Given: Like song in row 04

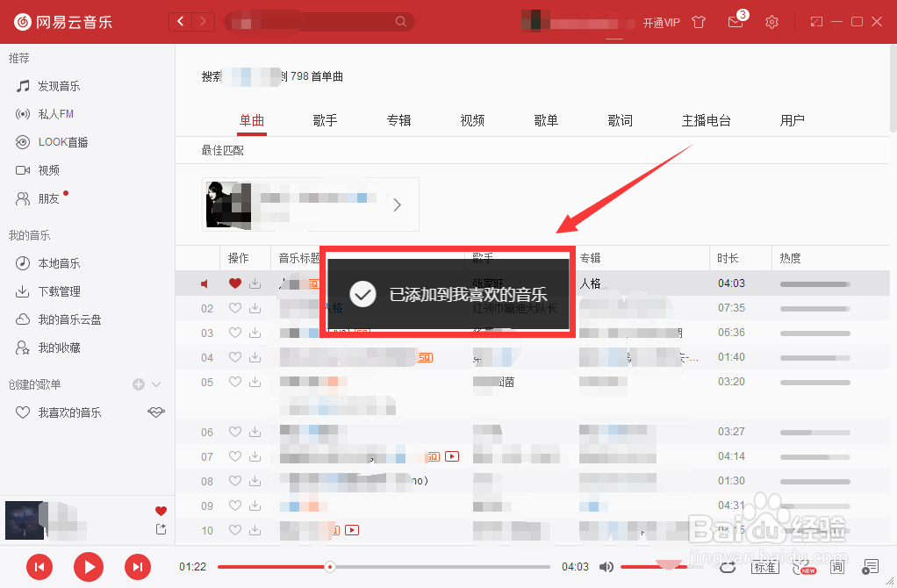Looking at the screenshot, I should tap(235, 357).
